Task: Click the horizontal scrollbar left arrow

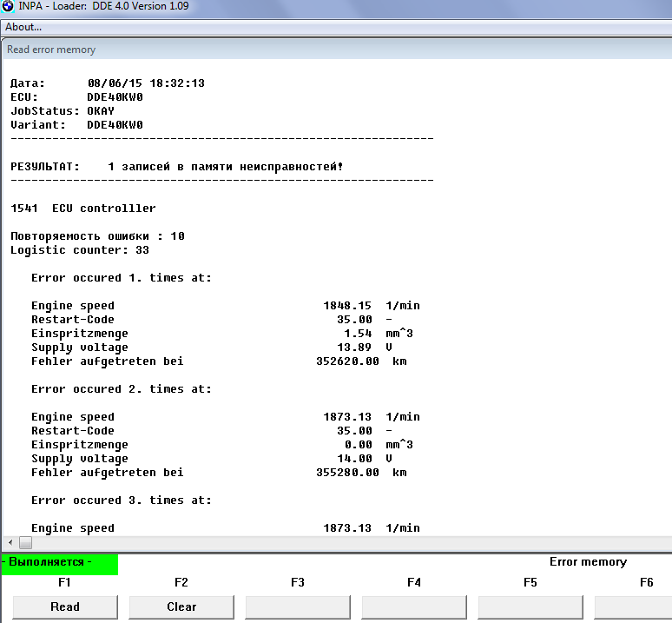Action: tap(10, 542)
